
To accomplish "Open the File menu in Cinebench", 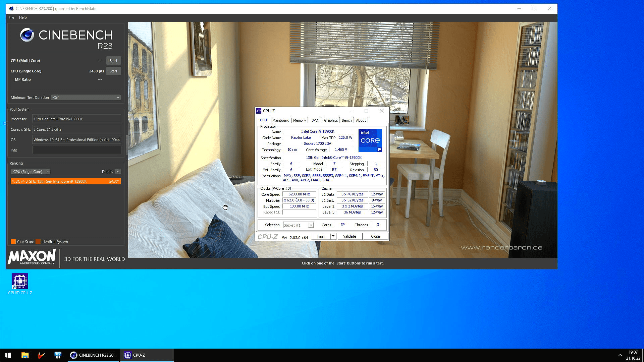I will pos(11,17).
